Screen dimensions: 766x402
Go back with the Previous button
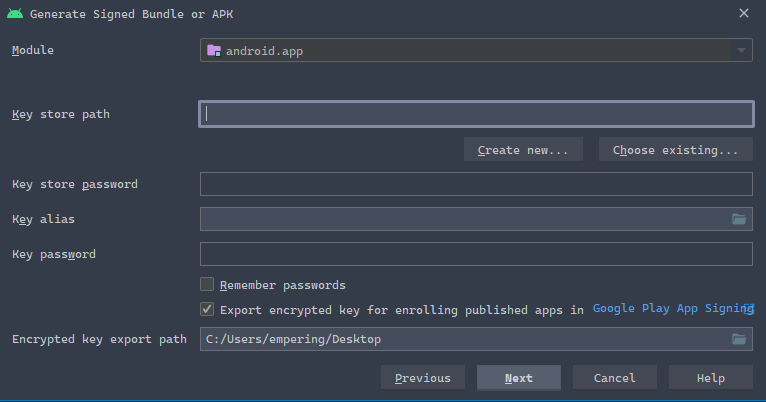pyautogui.click(x=423, y=378)
